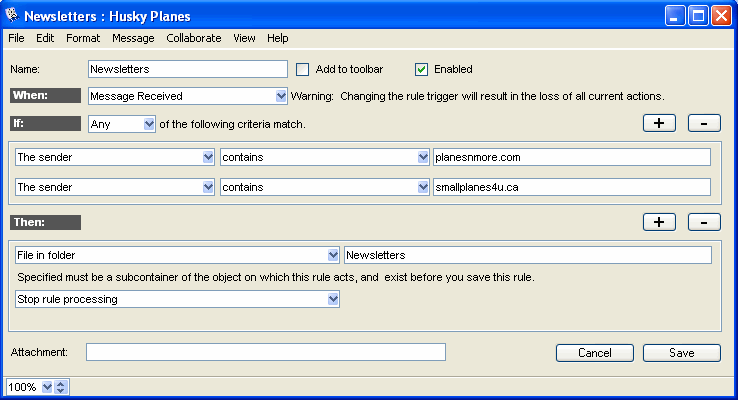Screen dimensions: 738x400
Task: Open the Collaborate menu
Action: pos(194,38)
